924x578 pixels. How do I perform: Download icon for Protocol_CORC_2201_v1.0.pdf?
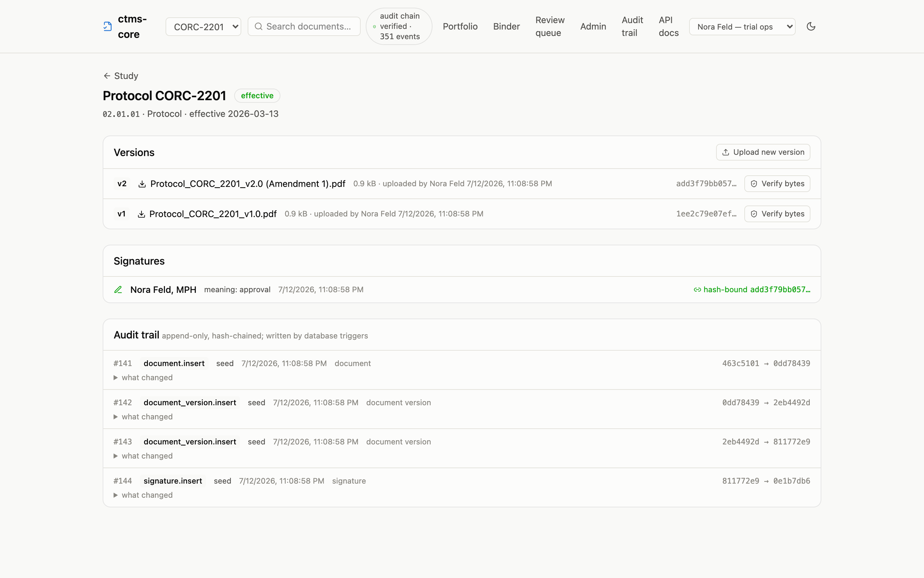coord(141,214)
